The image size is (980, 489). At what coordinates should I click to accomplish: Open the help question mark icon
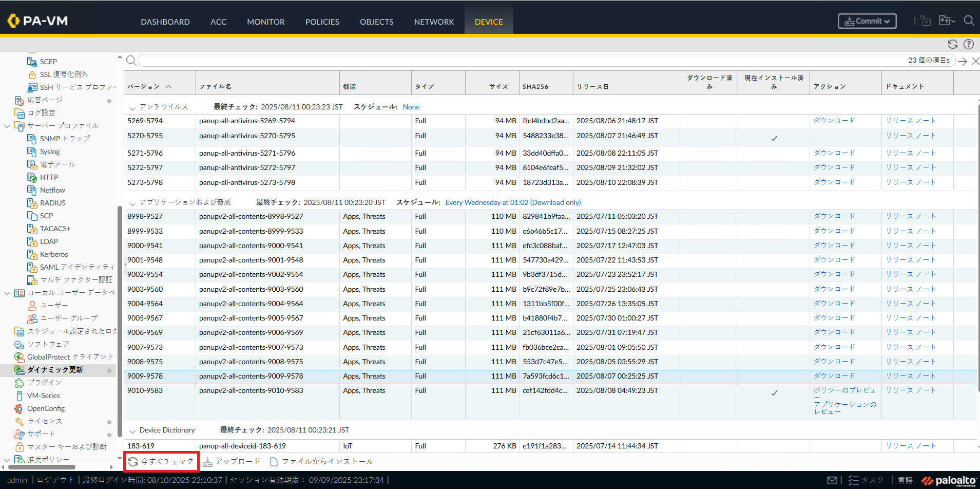point(969,44)
